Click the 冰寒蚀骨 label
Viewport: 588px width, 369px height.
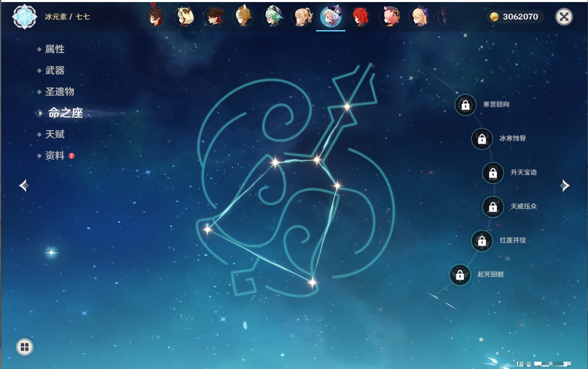pyautogui.click(x=513, y=138)
